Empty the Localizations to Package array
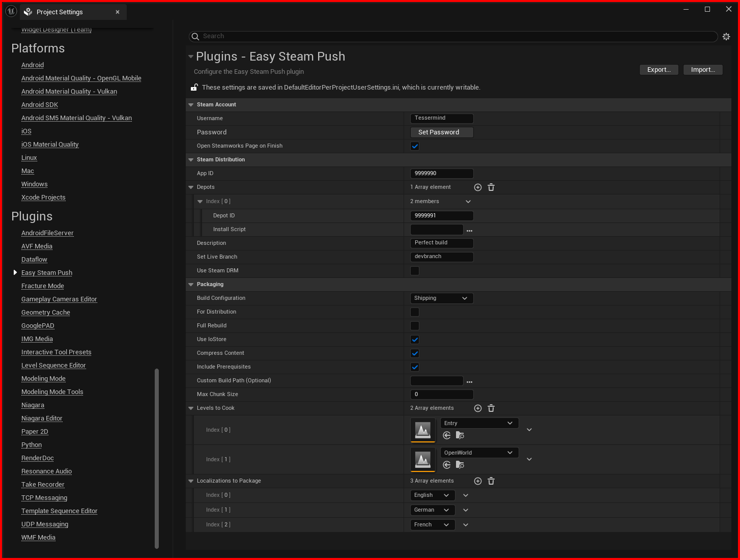 tap(491, 481)
